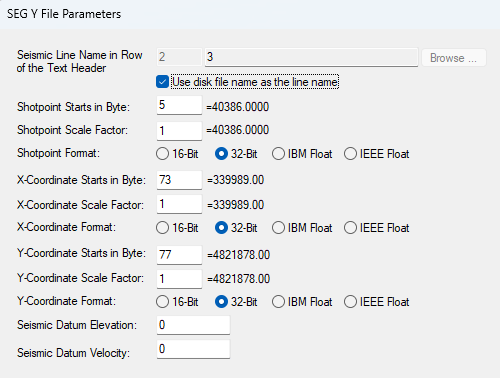
Task: Click the Seismic Datum Velocity: label
Action: coord(73,353)
